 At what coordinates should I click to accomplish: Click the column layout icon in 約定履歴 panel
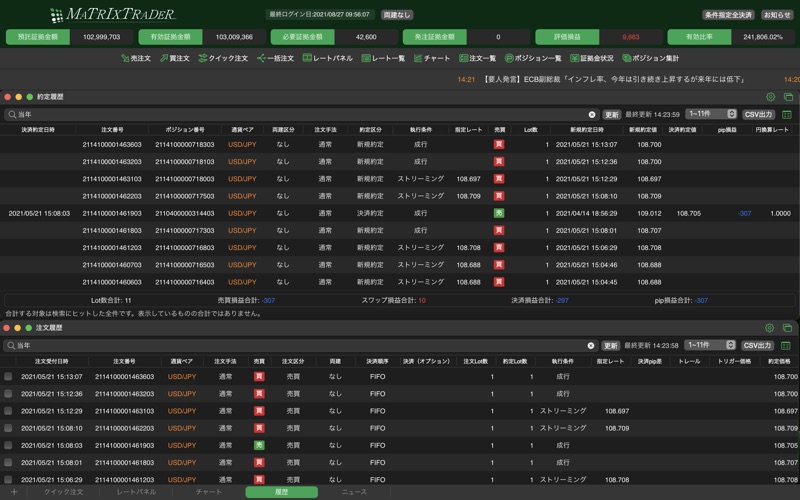click(x=787, y=115)
